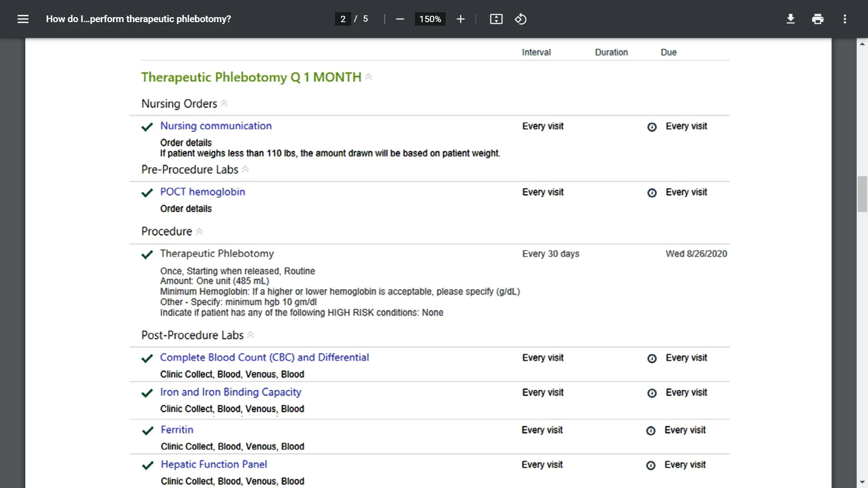Click the clock icon beside POCT hemoglobin

pos(651,193)
